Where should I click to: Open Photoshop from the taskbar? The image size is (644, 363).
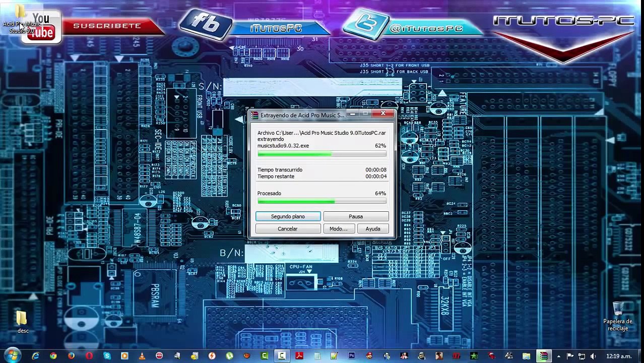[352, 356]
